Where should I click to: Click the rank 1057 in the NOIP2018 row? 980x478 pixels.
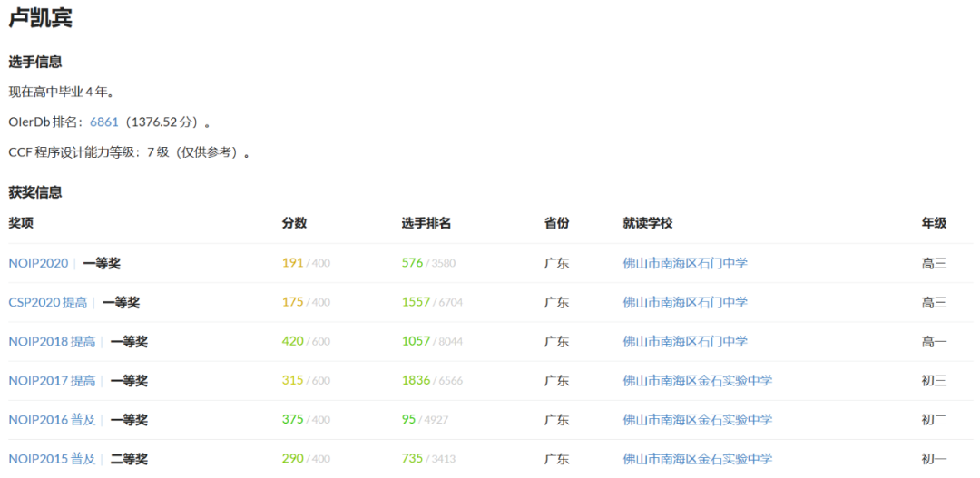416,341
